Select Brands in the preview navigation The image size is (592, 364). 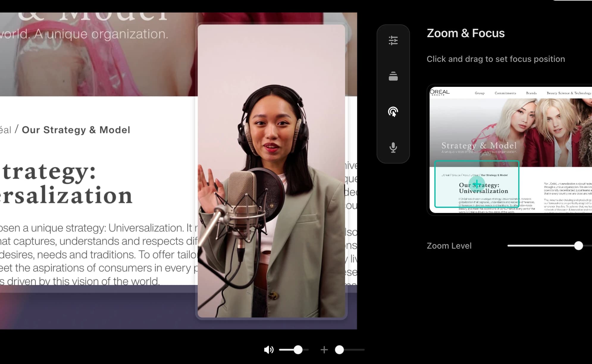point(531,93)
